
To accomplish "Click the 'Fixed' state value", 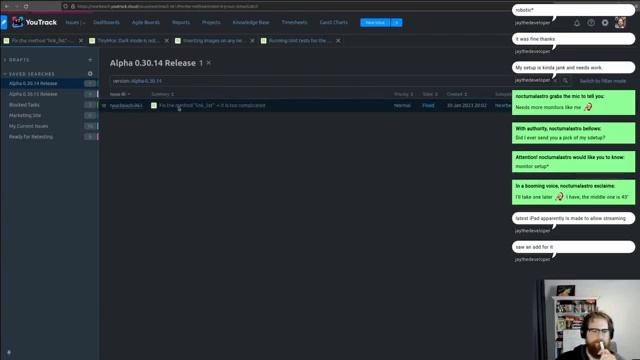I will pos(428,106).
